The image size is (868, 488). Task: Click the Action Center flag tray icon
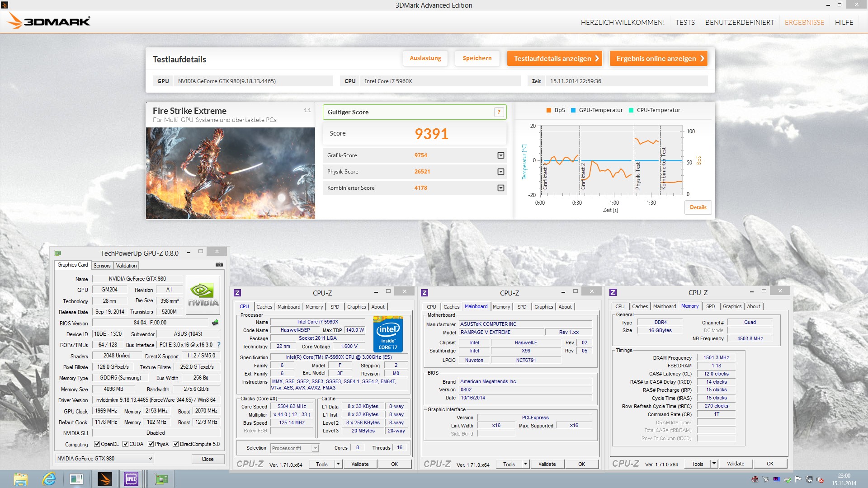798,479
